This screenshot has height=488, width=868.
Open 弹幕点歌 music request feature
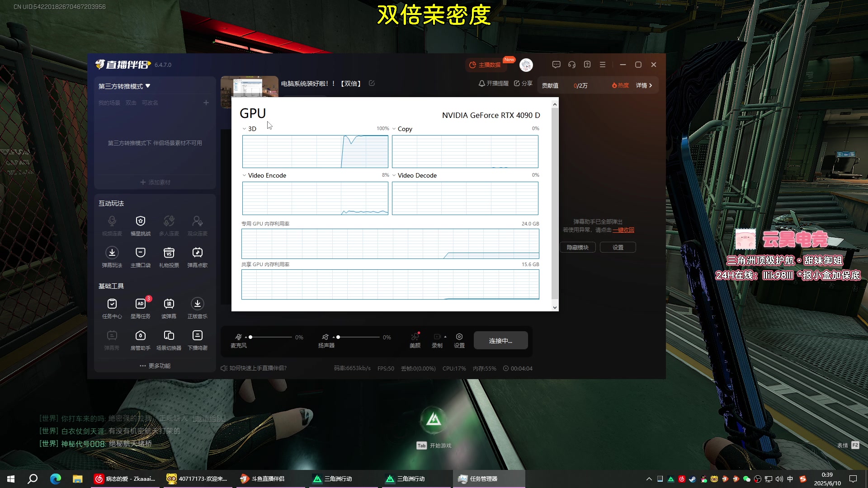(x=198, y=257)
